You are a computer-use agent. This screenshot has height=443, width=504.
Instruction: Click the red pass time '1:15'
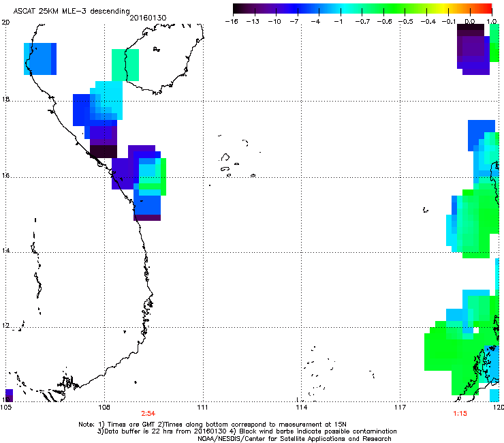click(460, 414)
